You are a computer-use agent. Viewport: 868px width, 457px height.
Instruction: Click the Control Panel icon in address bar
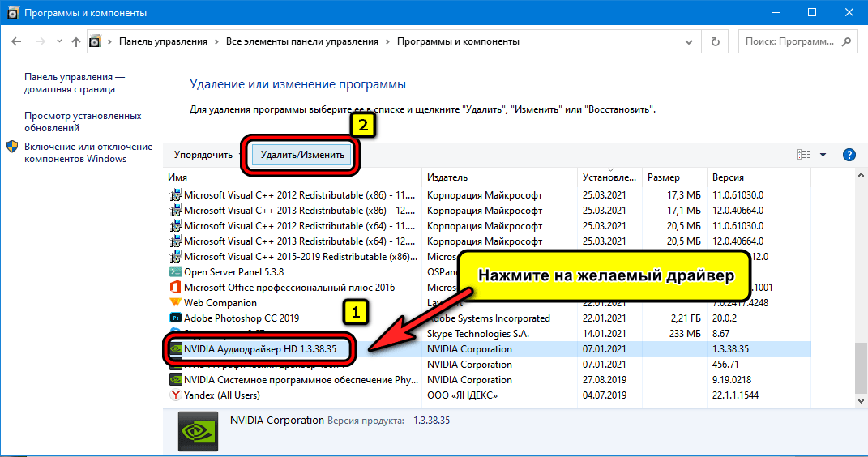point(95,41)
